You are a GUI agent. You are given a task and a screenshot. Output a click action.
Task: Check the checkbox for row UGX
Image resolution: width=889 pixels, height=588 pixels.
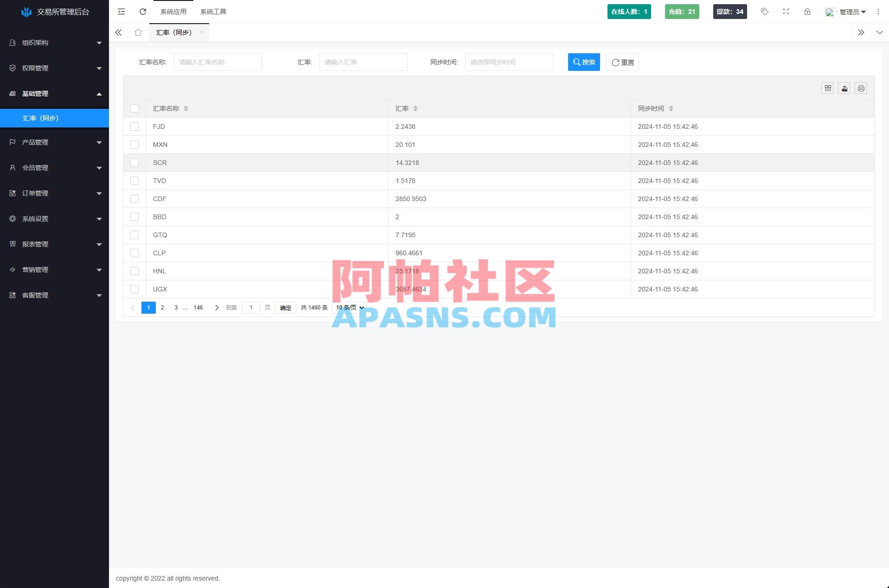[x=134, y=289]
